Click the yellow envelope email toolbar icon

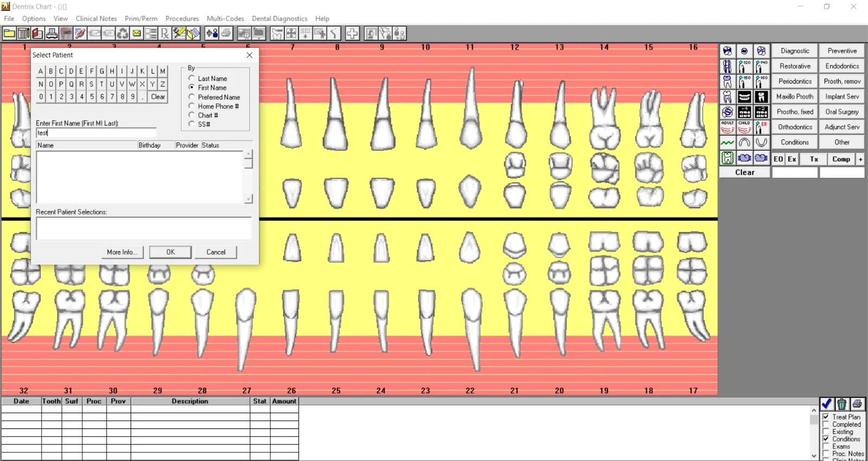tap(137, 34)
